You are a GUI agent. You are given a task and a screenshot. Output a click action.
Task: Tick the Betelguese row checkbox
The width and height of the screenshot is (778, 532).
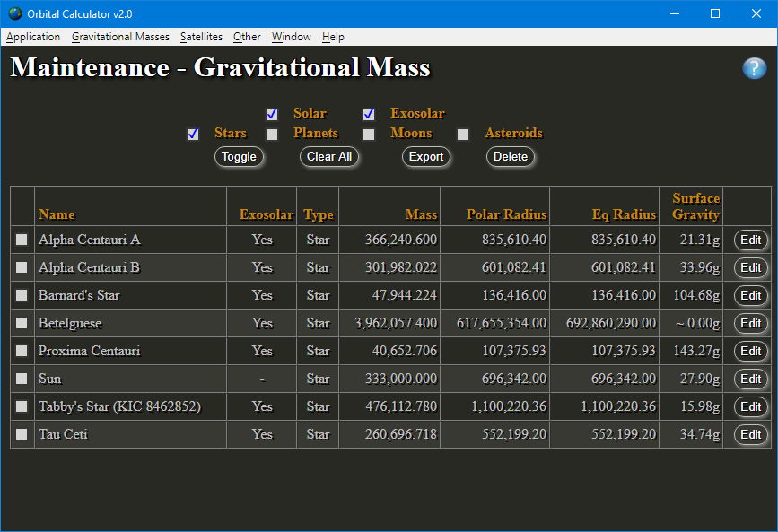(22, 323)
